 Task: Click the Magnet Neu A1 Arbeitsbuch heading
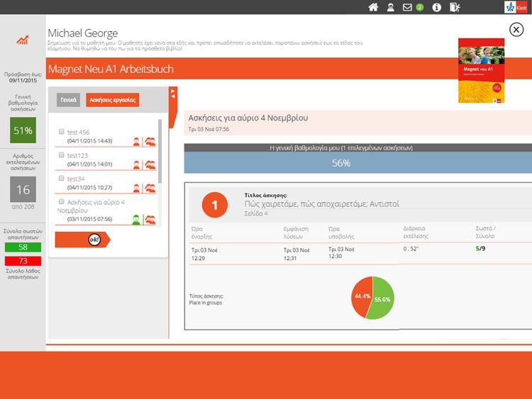click(x=111, y=69)
